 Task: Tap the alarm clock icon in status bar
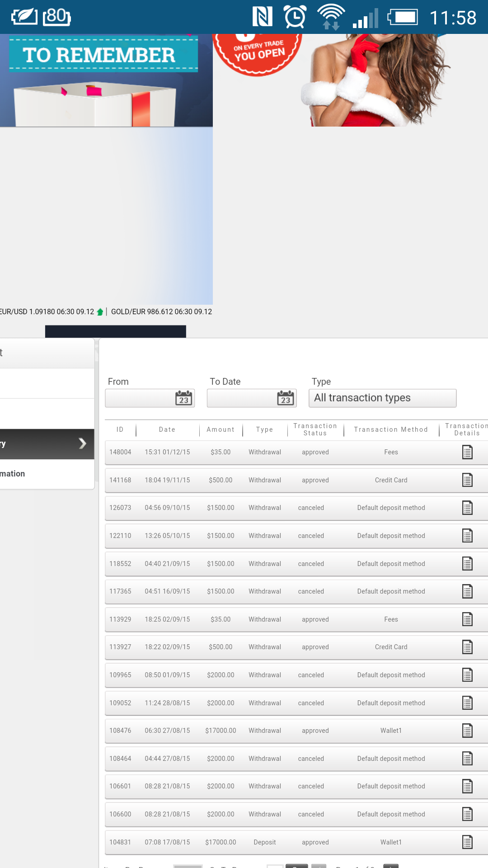[x=295, y=17]
